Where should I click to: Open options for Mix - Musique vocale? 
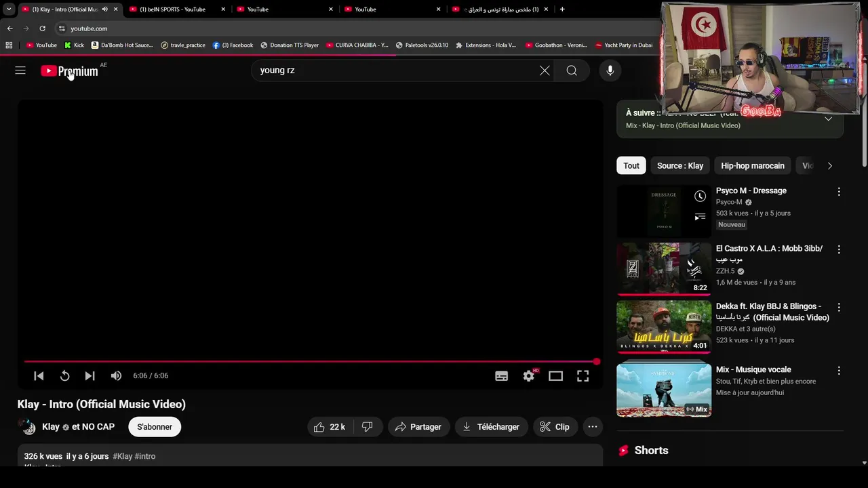839,371
